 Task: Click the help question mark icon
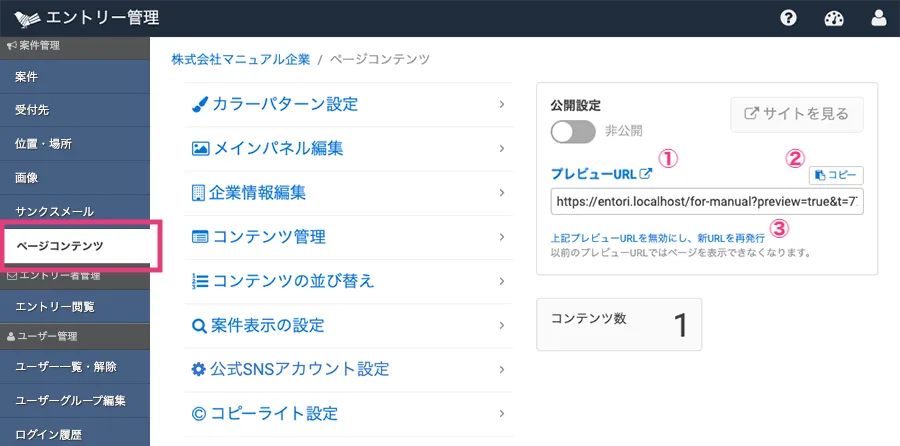788,18
